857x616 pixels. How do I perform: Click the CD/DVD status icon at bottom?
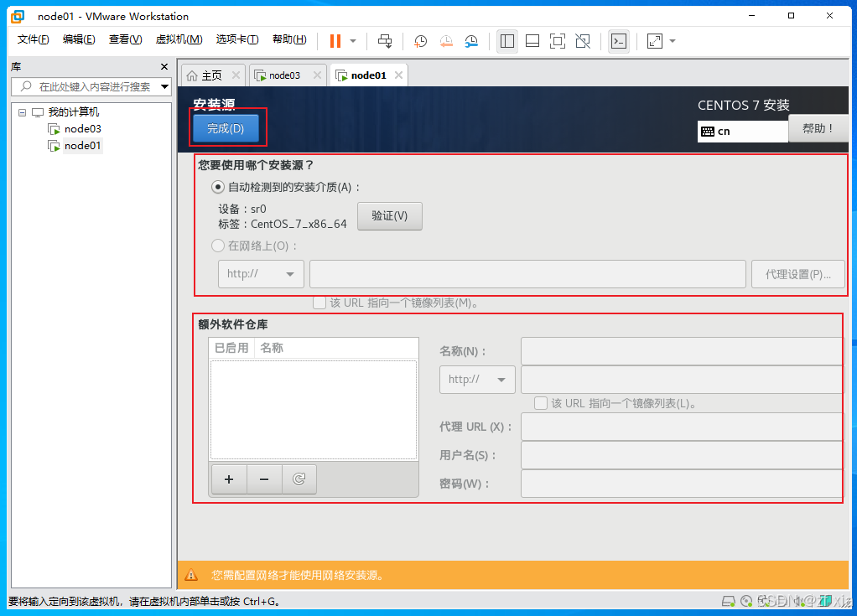click(746, 601)
